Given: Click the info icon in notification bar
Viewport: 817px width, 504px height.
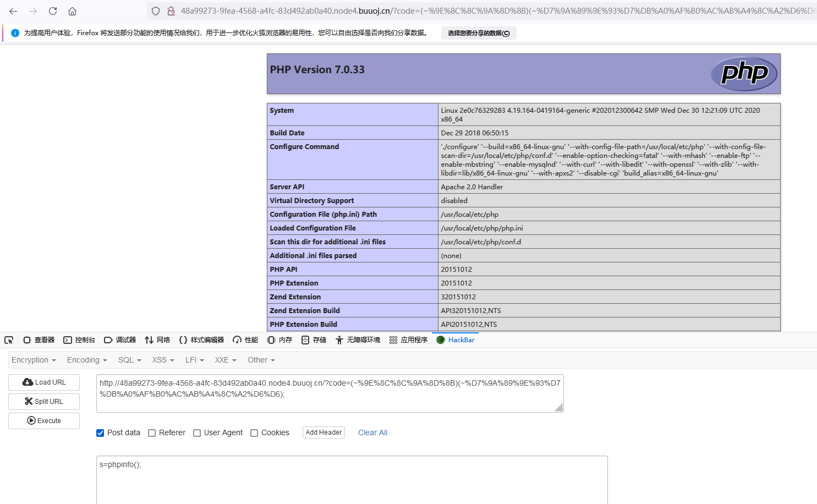Looking at the screenshot, I should (x=15, y=33).
